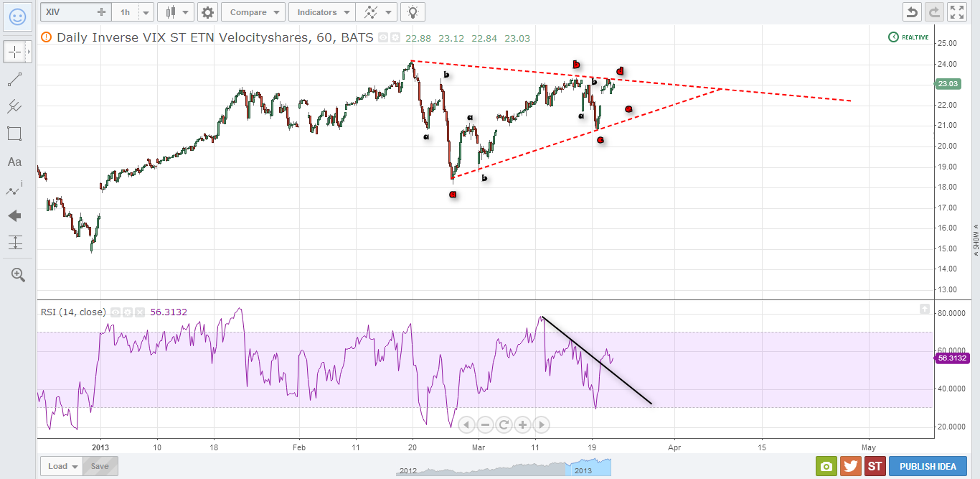Image resolution: width=980 pixels, height=479 pixels.
Task: Toggle the side panel via SHOW handle
Action: 975,239
